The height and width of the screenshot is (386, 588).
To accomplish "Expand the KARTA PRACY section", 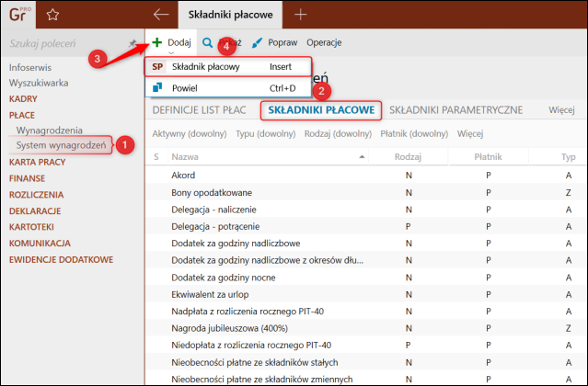I will click(37, 162).
